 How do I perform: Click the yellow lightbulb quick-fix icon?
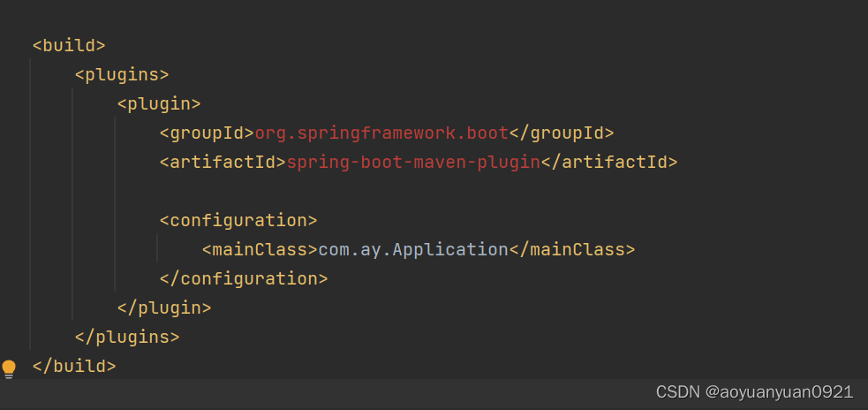click(8, 368)
